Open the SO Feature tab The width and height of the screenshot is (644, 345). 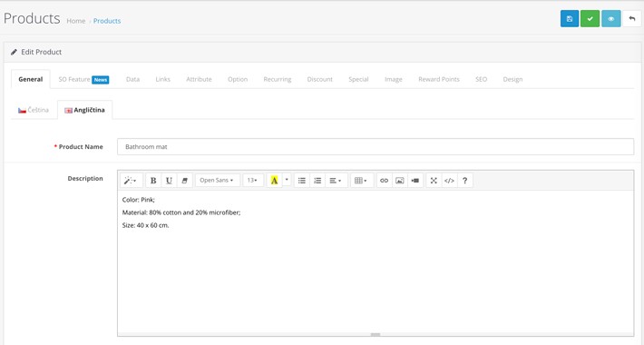(83, 79)
